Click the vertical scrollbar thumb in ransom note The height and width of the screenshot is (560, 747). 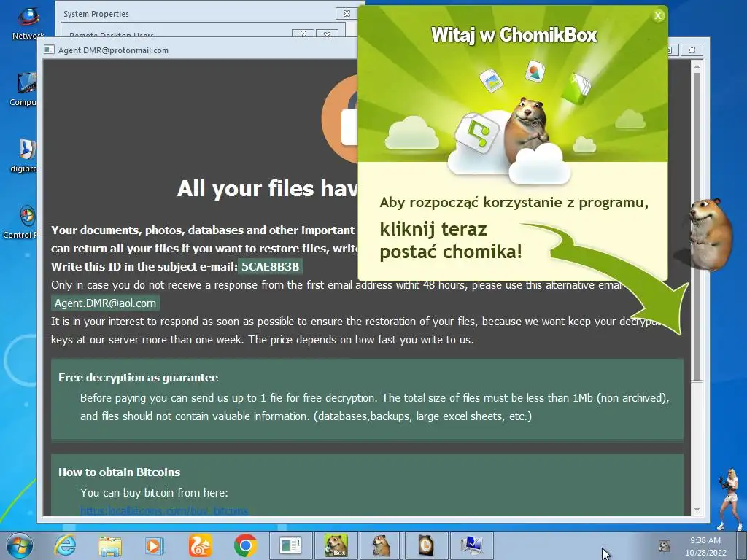[697, 226]
